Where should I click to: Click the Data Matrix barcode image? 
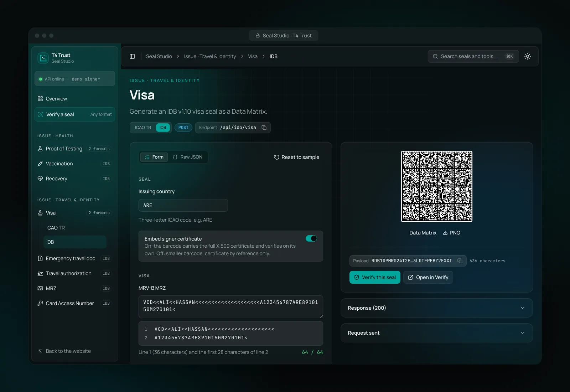[x=437, y=186]
